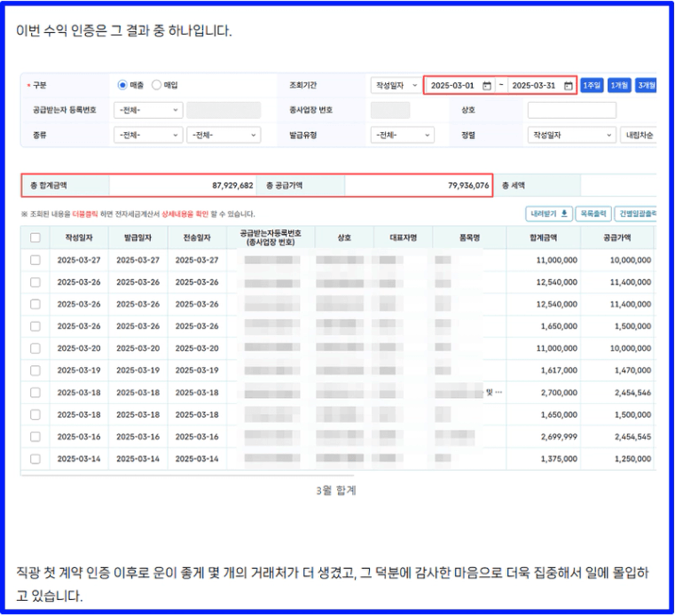The height and width of the screenshot is (616, 675).
Task: Expand the 발급유형 dropdown
Action: 403,136
